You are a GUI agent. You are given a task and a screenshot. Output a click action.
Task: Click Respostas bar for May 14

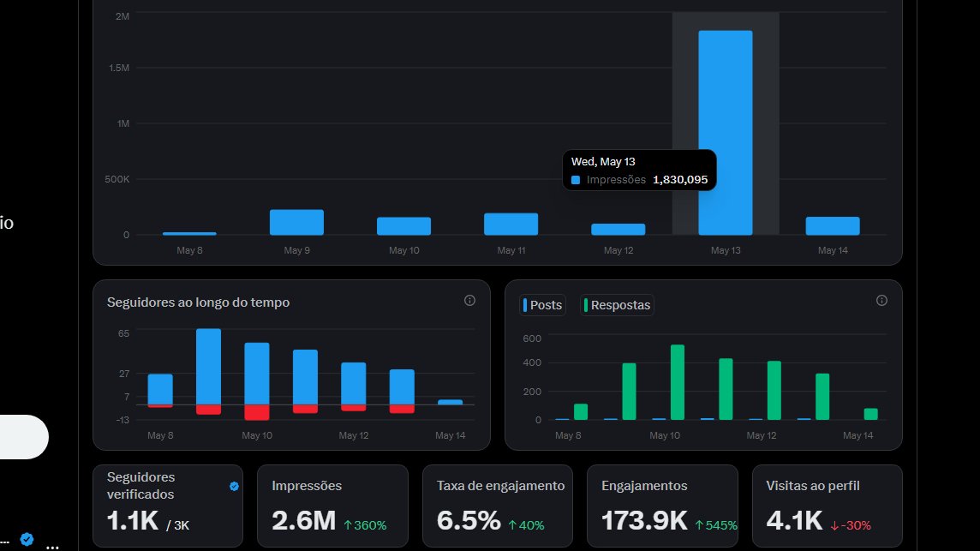[870, 414]
